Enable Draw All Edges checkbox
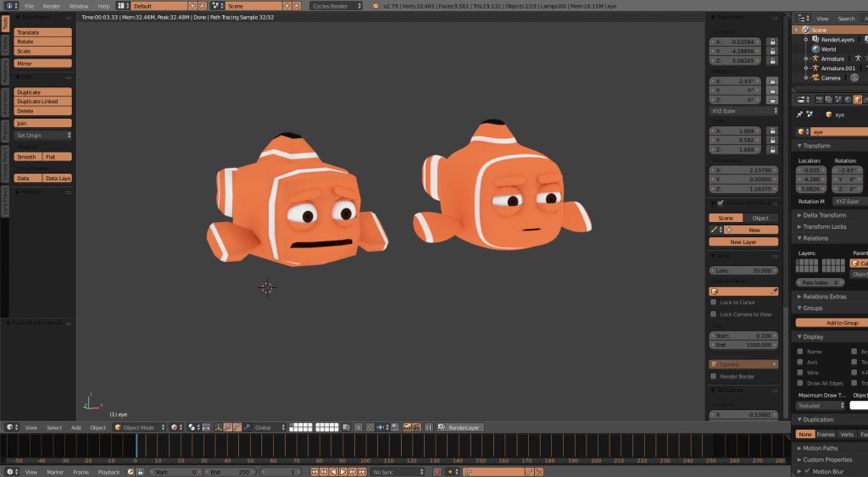The image size is (868, 477). coord(800,383)
